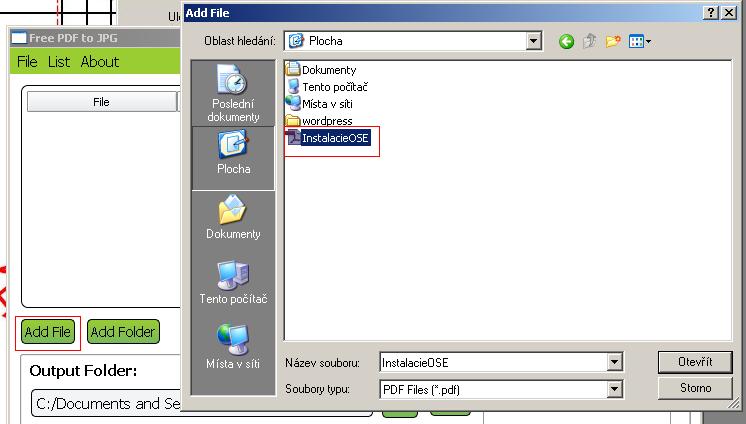Click the Název souboru text field
Image resolution: width=746 pixels, height=424 pixels.
(x=493, y=362)
